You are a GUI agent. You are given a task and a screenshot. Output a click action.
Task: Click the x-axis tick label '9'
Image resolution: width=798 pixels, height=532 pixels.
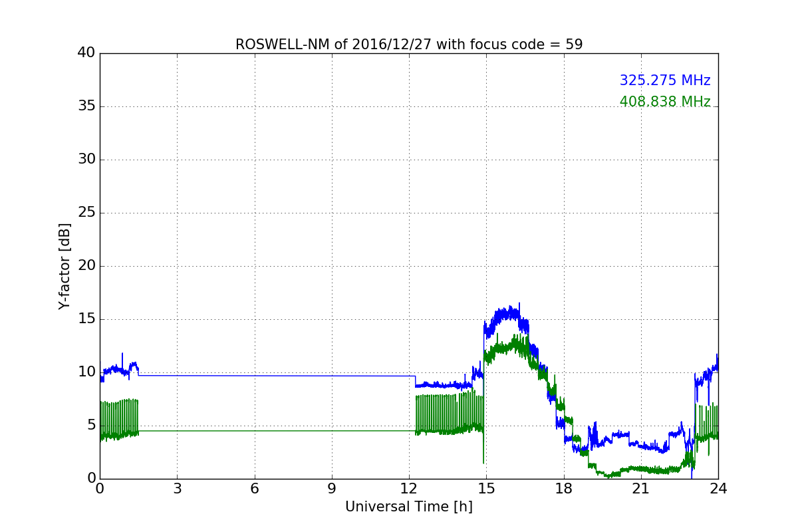tap(332, 489)
